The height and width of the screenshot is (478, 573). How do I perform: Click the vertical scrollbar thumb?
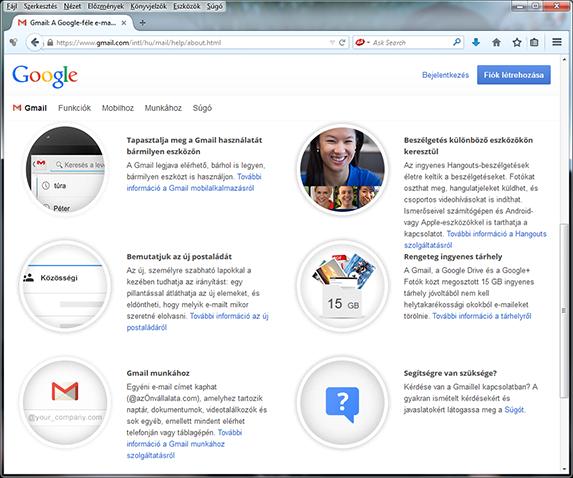564,311
